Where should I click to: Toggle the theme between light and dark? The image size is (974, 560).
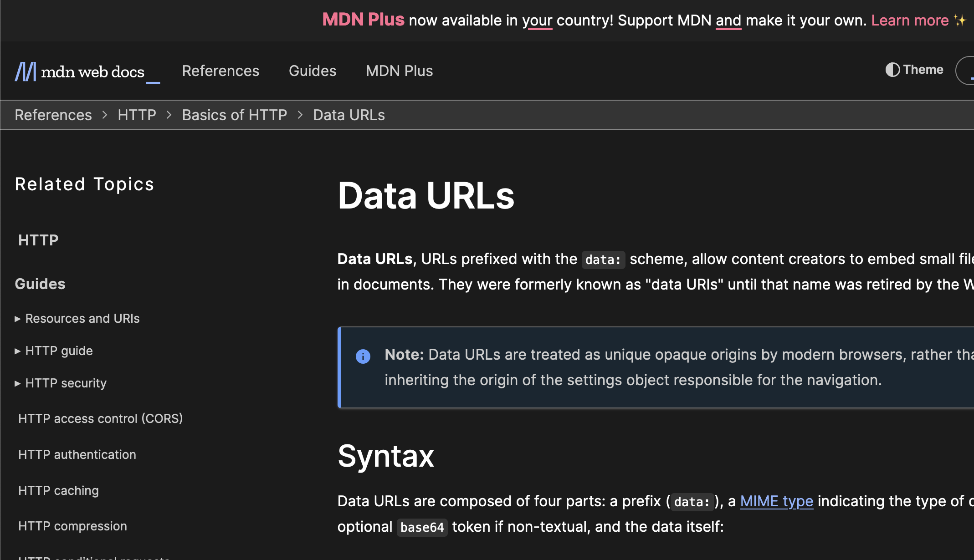(x=913, y=70)
